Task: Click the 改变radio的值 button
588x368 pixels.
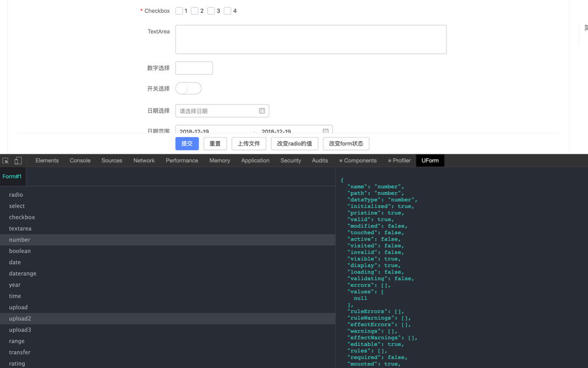Action: (x=294, y=144)
